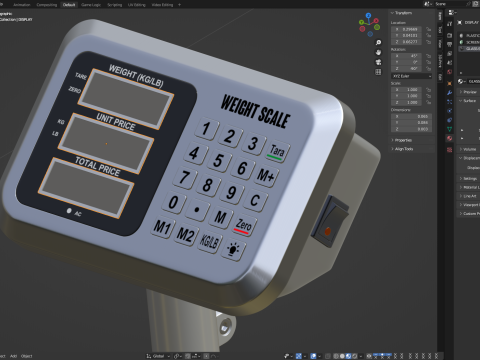Click the pan view hand icon
This screenshot has height=360, width=480.
pos(378,52)
